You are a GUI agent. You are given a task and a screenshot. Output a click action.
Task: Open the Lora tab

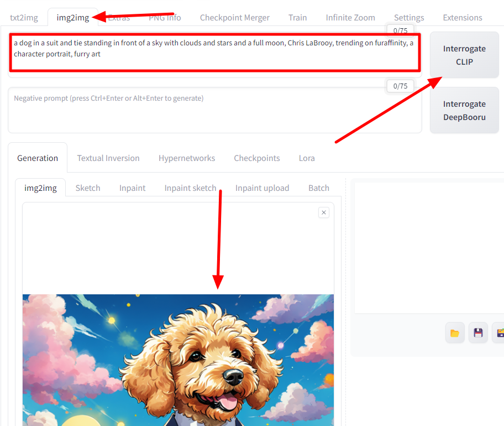307,158
